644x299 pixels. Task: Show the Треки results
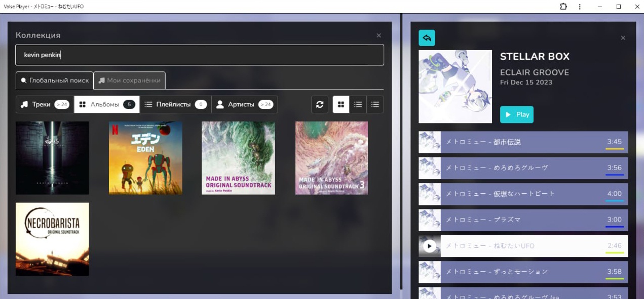[x=45, y=104]
